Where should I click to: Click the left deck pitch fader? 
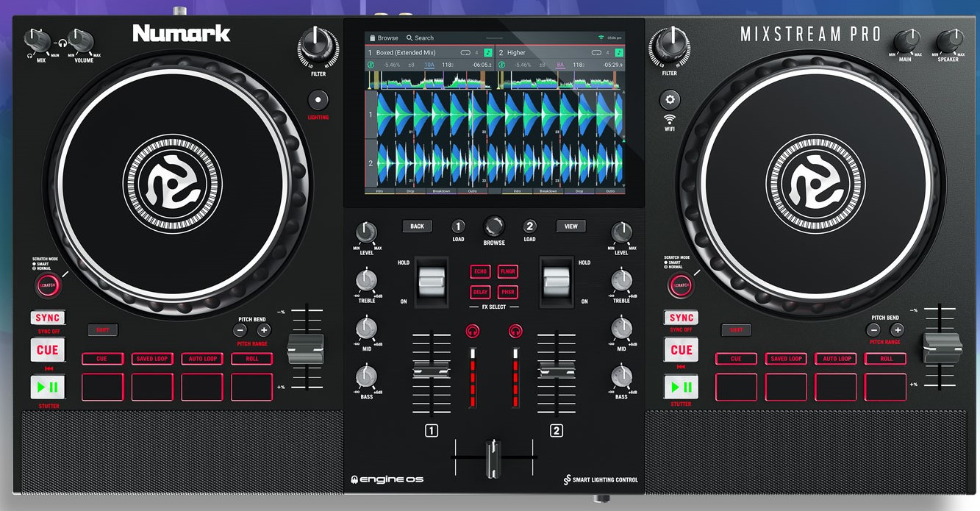(305, 349)
